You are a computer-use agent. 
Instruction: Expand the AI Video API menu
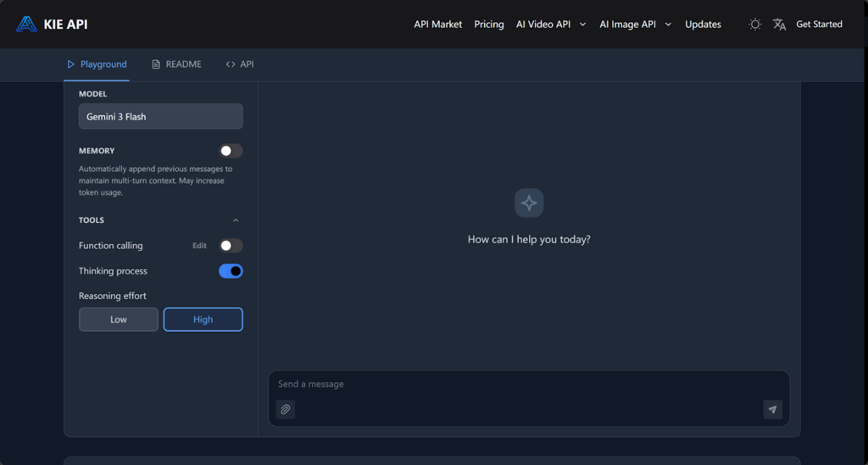coord(551,25)
